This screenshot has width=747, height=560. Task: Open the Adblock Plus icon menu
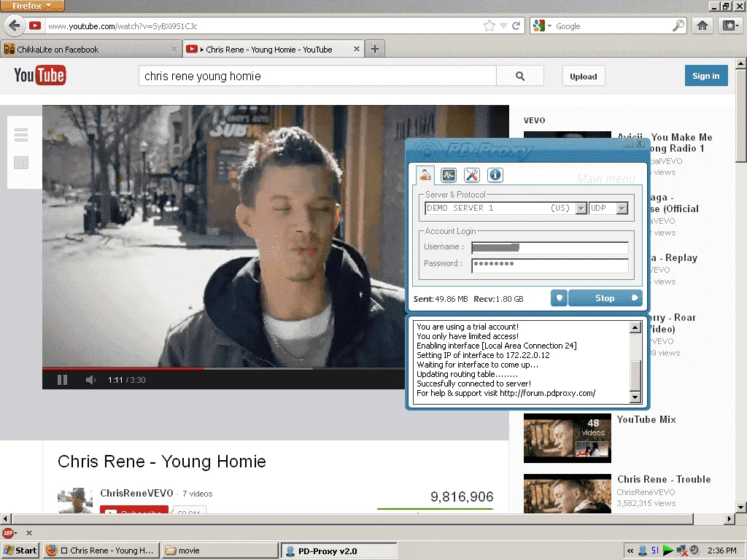click(x=9, y=533)
